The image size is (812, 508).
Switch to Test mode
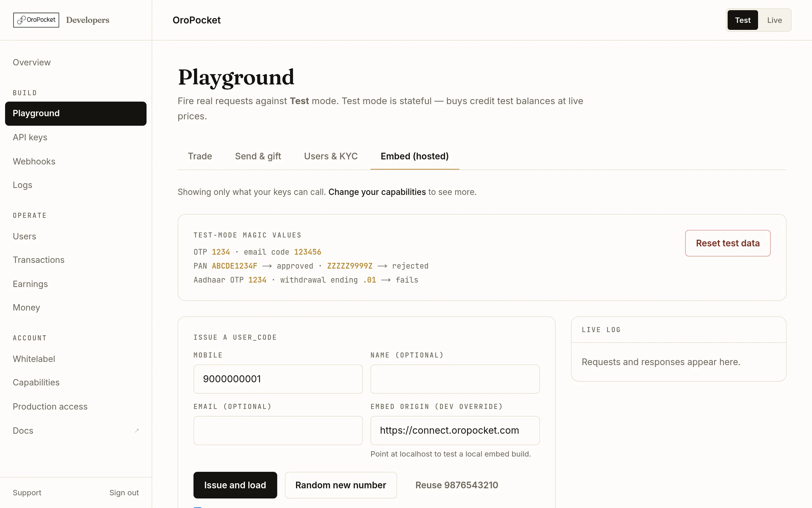pos(743,20)
